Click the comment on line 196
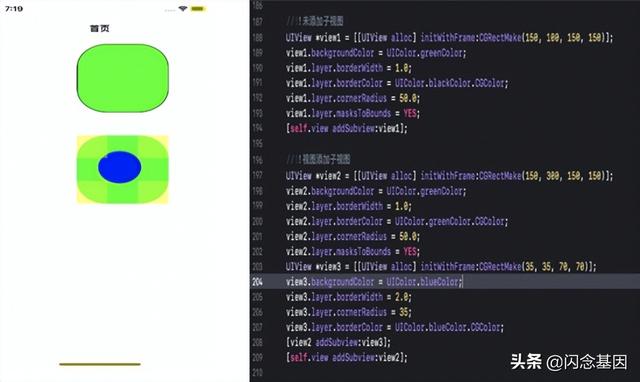Image resolution: width=640 pixels, height=382 pixels. 318,159
